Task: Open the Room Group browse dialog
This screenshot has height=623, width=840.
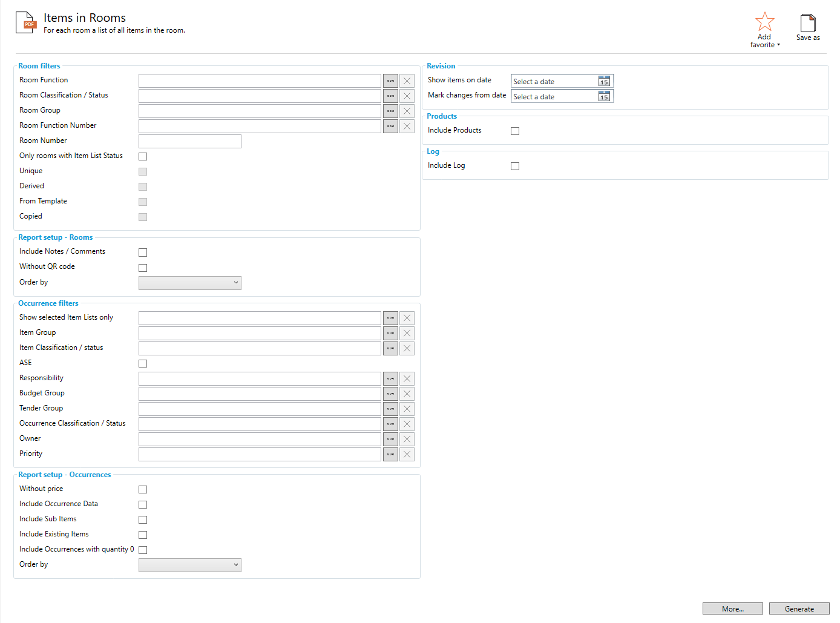Action: point(390,111)
